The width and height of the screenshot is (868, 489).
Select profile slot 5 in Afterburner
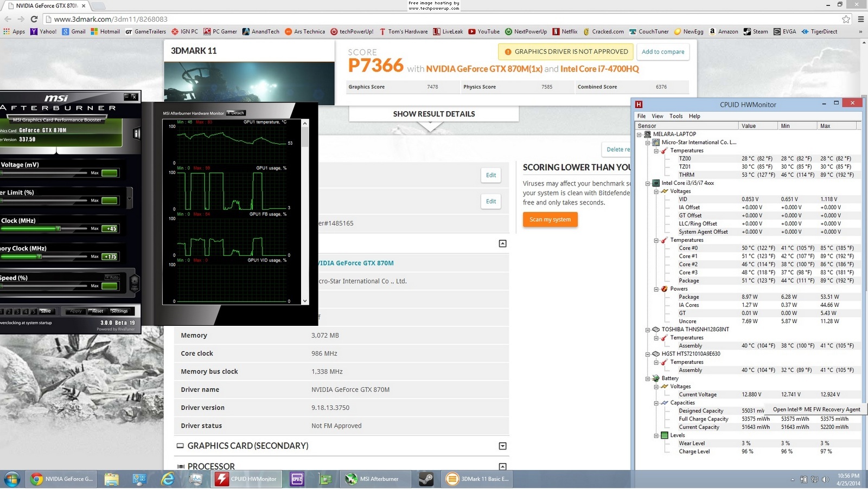33,311
